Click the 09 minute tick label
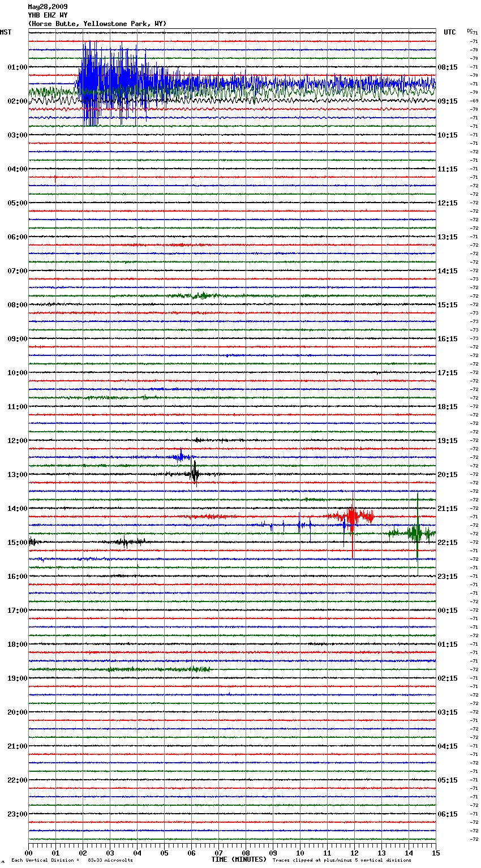Viewport: 481px width, 868px height. point(273,853)
